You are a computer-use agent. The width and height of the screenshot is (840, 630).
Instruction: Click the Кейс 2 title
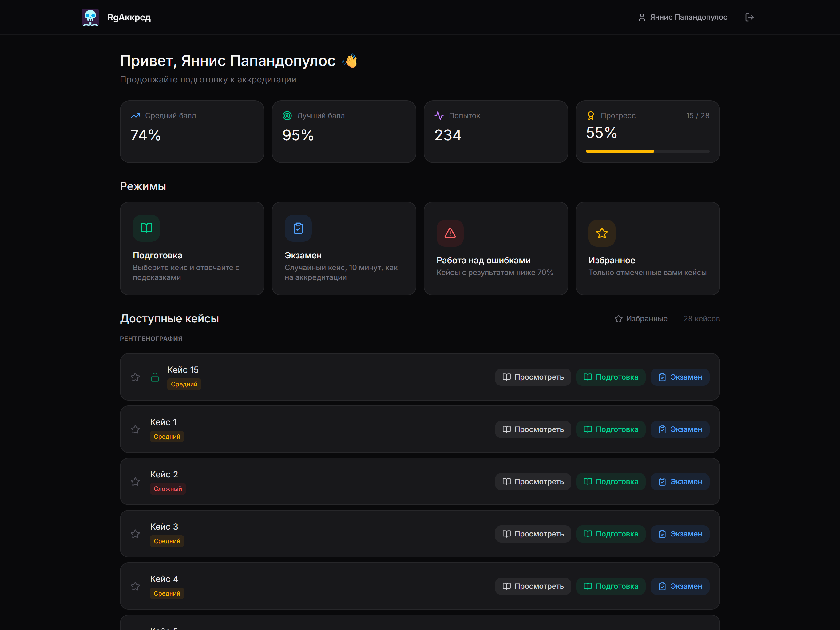164,474
